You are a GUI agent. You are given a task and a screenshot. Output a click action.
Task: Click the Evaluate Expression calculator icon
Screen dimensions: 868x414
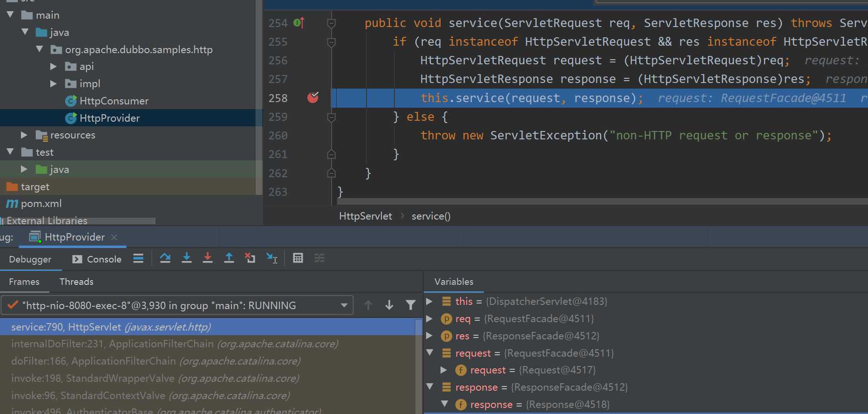point(298,258)
